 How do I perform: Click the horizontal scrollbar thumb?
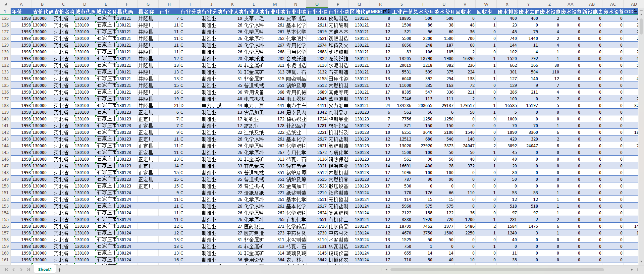click(496, 270)
